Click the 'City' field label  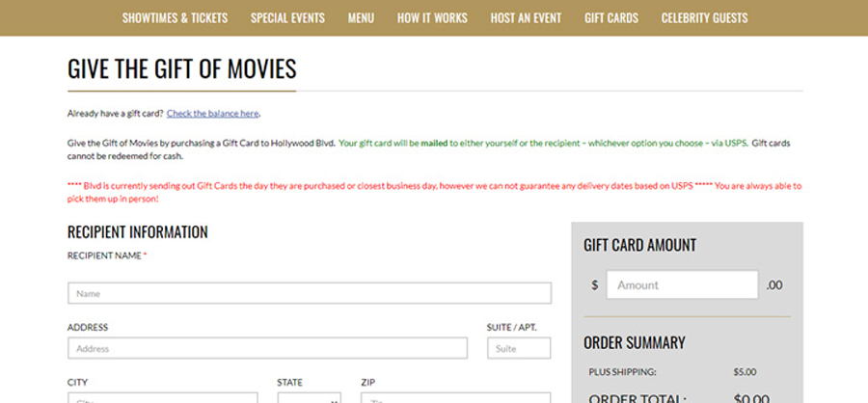pos(77,383)
